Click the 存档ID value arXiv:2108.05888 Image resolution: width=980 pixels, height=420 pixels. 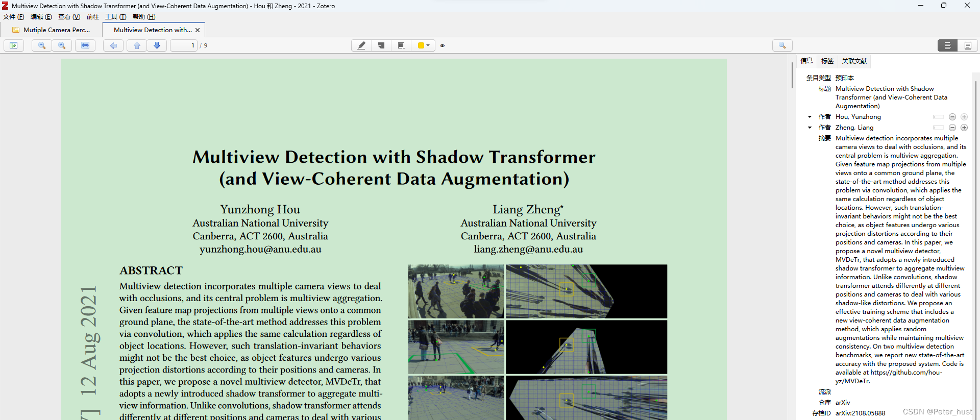click(x=861, y=413)
